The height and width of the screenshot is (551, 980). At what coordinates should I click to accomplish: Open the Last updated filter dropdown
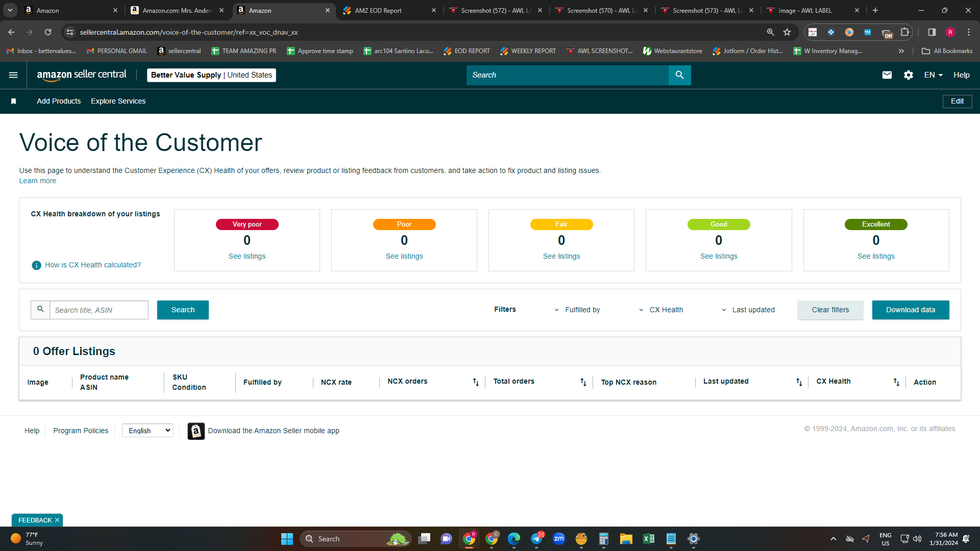748,310
